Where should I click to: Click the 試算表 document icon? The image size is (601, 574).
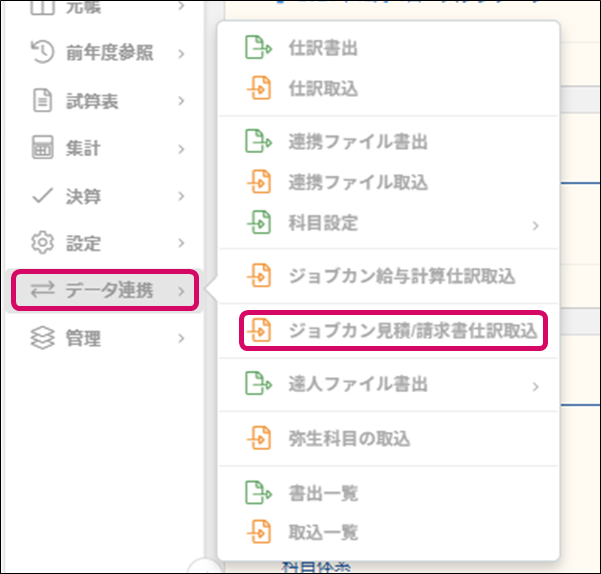[42, 100]
